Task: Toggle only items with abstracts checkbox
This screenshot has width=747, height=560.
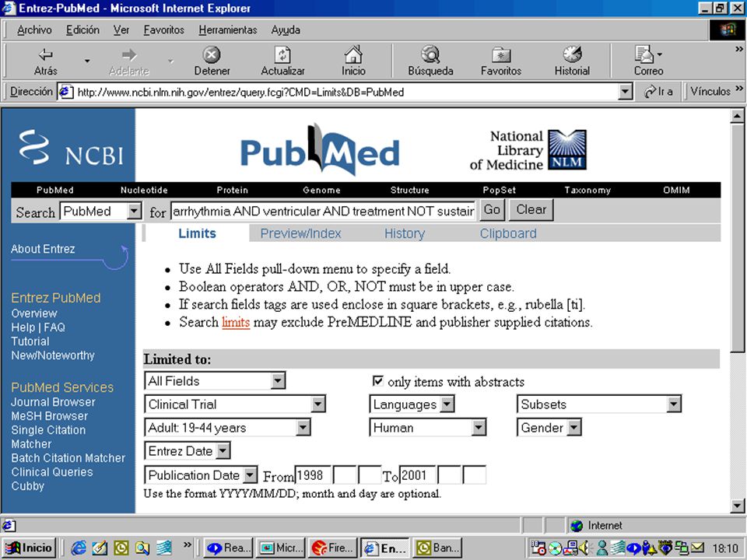Action: click(377, 380)
